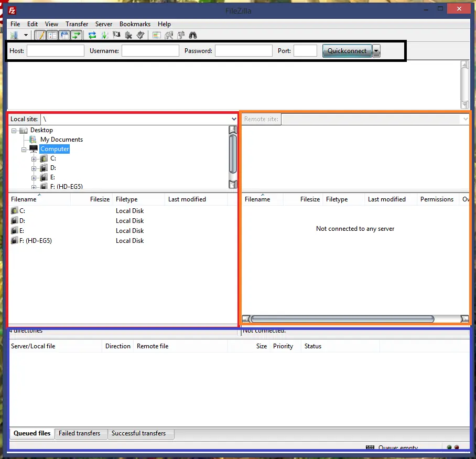Open the Local site path dropdown
This screenshot has width=476, height=459.
234,119
